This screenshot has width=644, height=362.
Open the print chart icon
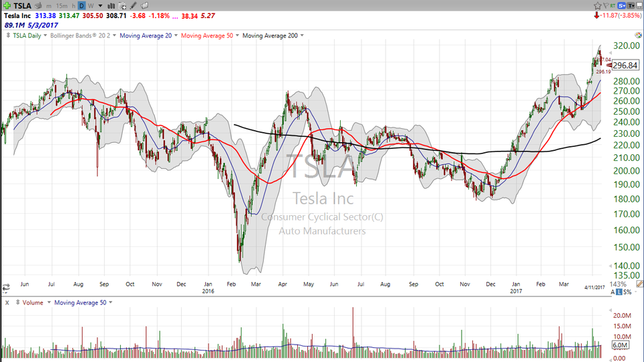[x=38, y=6]
